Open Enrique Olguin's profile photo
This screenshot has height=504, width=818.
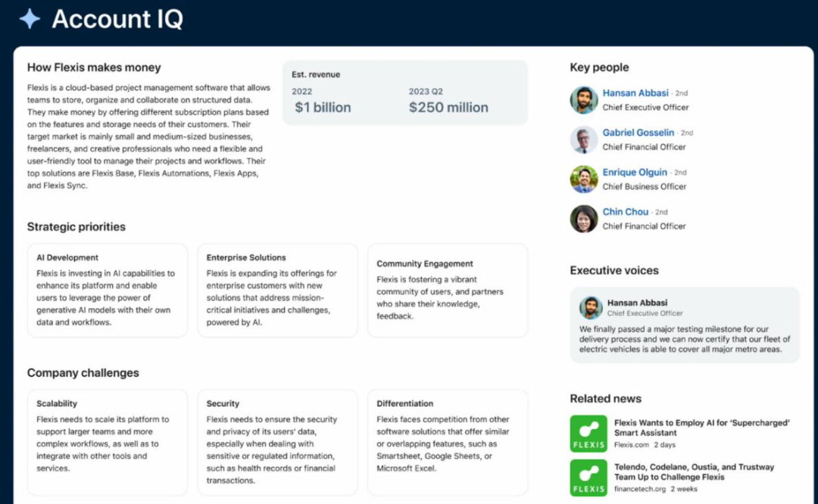[584, 179]
